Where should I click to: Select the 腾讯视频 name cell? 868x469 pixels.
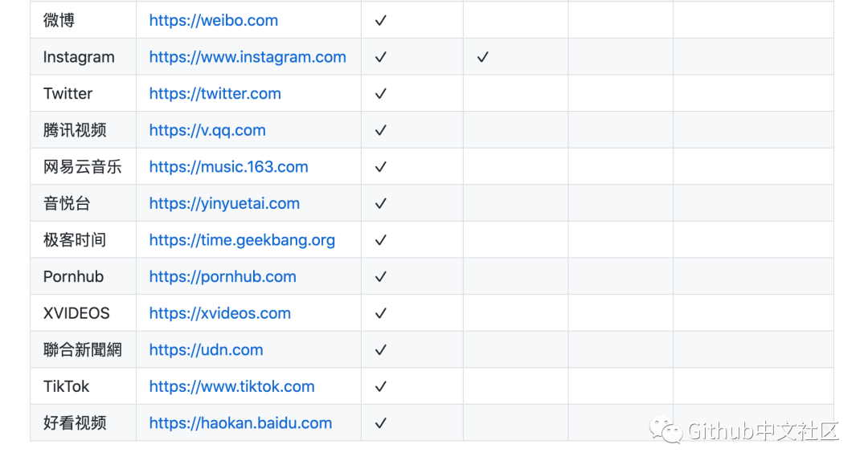click(75, 130)
